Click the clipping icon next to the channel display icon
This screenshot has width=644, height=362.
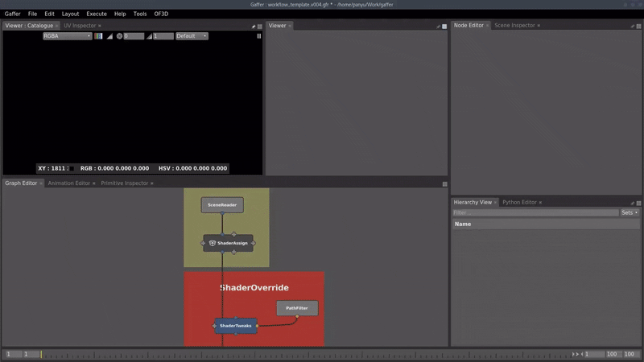pyautogui.click(x=109, y=36)
